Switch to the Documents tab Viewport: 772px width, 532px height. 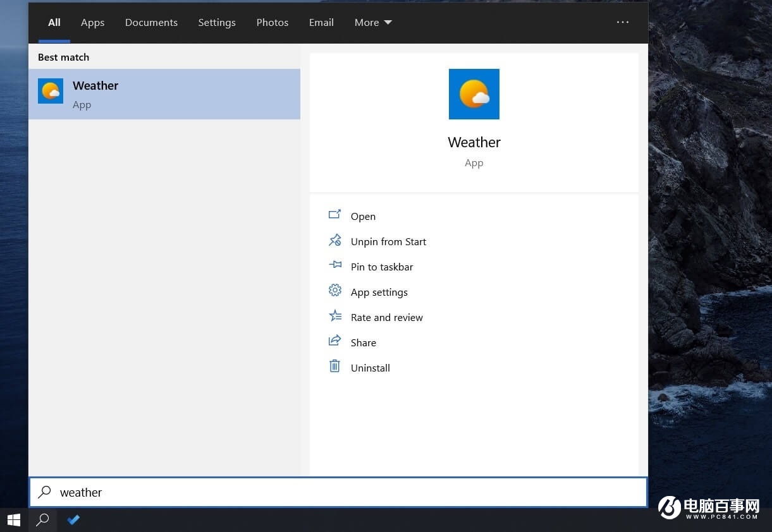pyautogui.click(x=151, y=22)
